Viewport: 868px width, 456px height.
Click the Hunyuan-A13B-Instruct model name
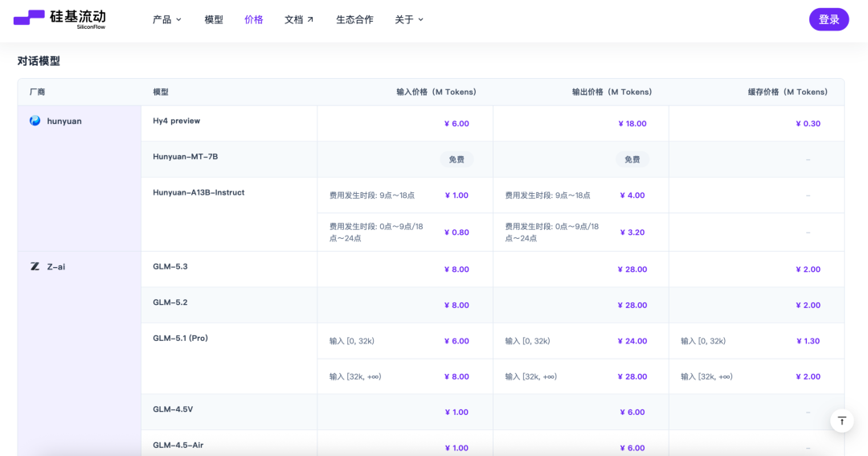[x=199, y=193]
